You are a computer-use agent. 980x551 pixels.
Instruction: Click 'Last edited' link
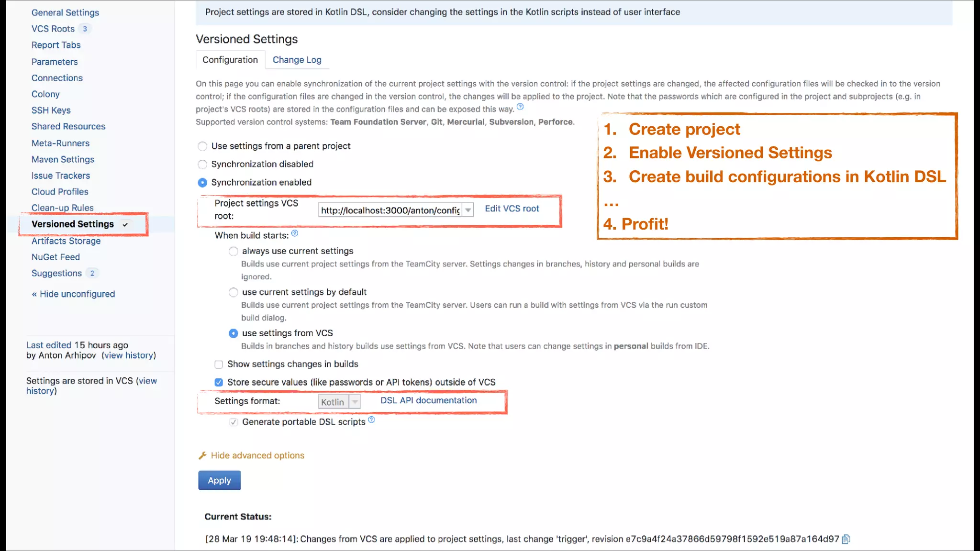pos(49,345)
